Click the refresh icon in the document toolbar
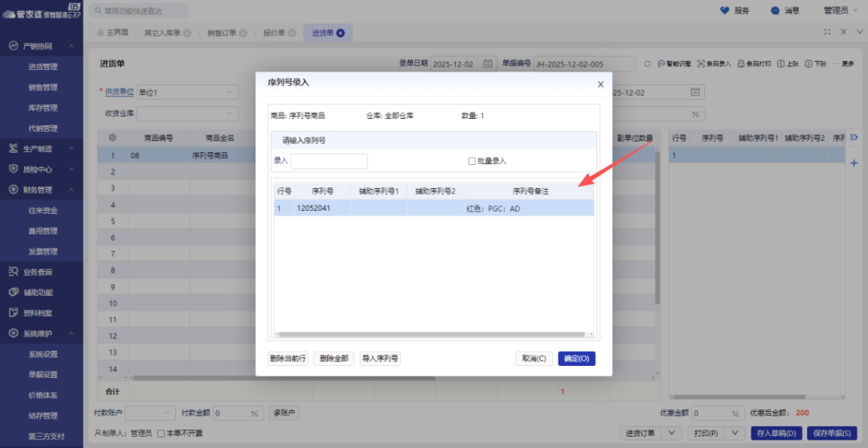Image resolution: width=868 pixels, height=448 pixels. tap(648, 64)
